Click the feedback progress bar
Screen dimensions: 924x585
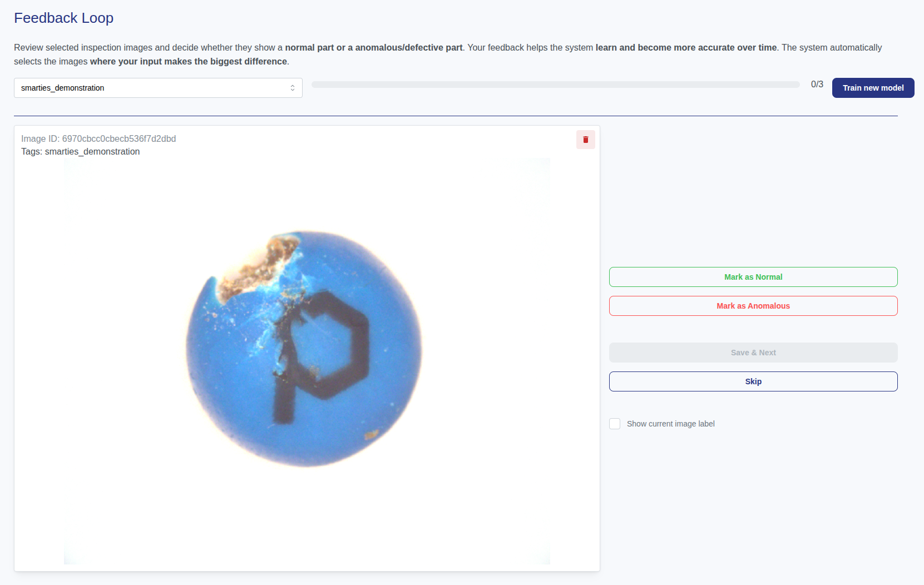(x=555, y=85)
